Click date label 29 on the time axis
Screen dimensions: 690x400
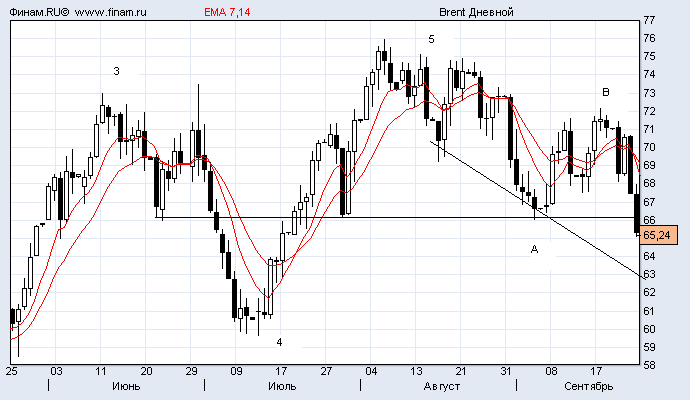pyautogui.click(x=191, y=371)
